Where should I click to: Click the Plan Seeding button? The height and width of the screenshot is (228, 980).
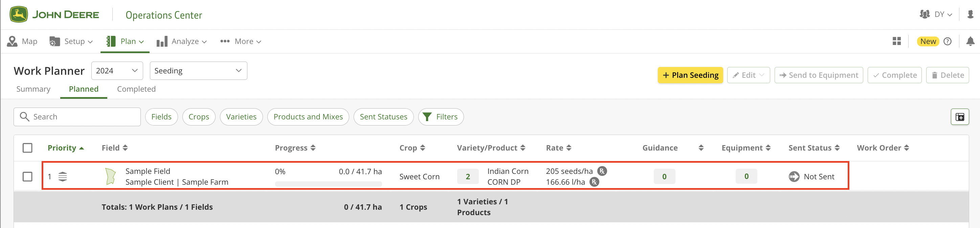click(690, 75)
